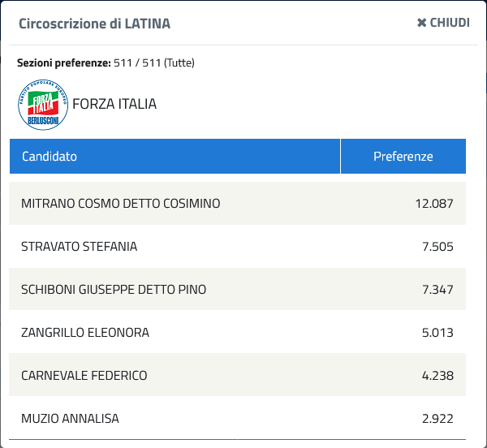This screenshot has width=487, height=448.
Task: Click the 2.922 preferences value
Action: [x=437, y=419]
